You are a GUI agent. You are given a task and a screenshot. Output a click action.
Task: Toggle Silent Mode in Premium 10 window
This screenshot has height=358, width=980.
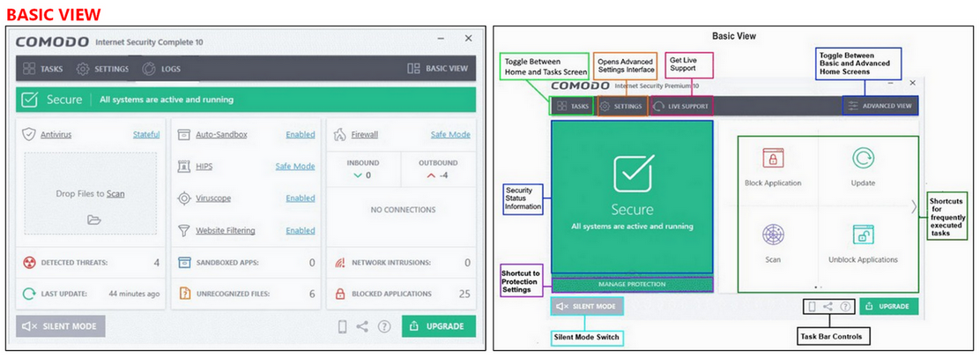click(586, 306)
